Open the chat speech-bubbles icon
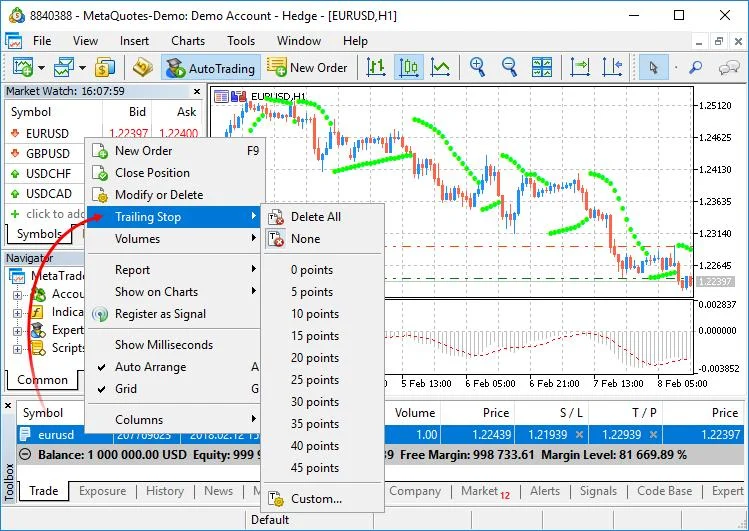 tap(729, 67)
